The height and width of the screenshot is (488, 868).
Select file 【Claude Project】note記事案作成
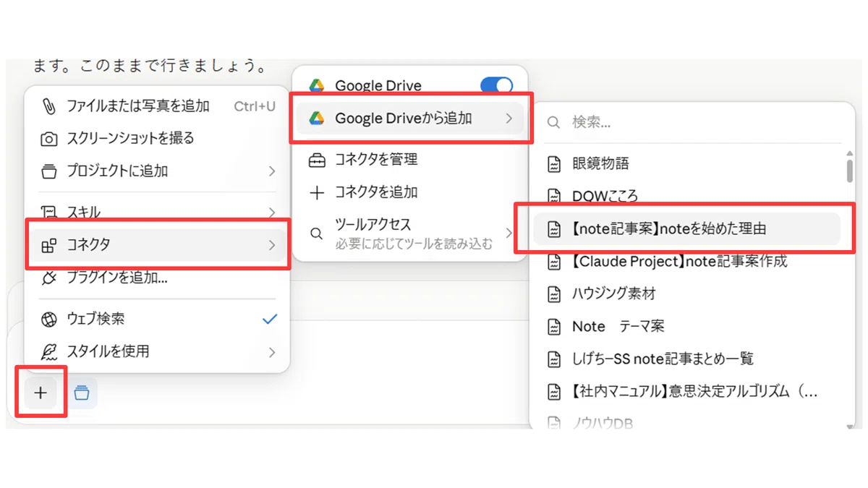click(687, 262)
